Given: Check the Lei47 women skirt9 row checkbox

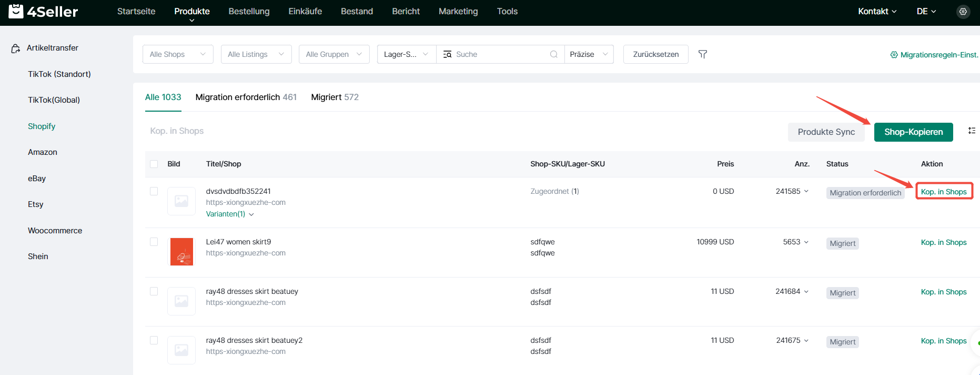Looking at the screenshot, I should coord(154,242).
